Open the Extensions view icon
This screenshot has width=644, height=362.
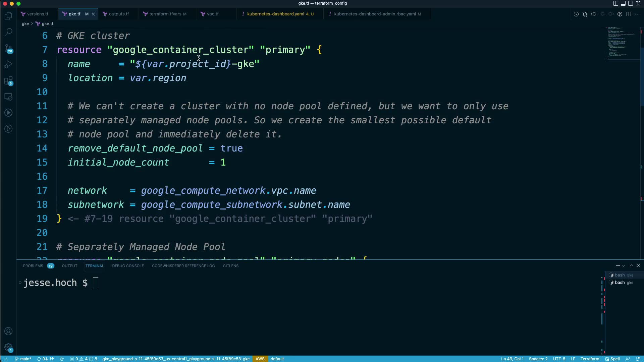[9, 81]
